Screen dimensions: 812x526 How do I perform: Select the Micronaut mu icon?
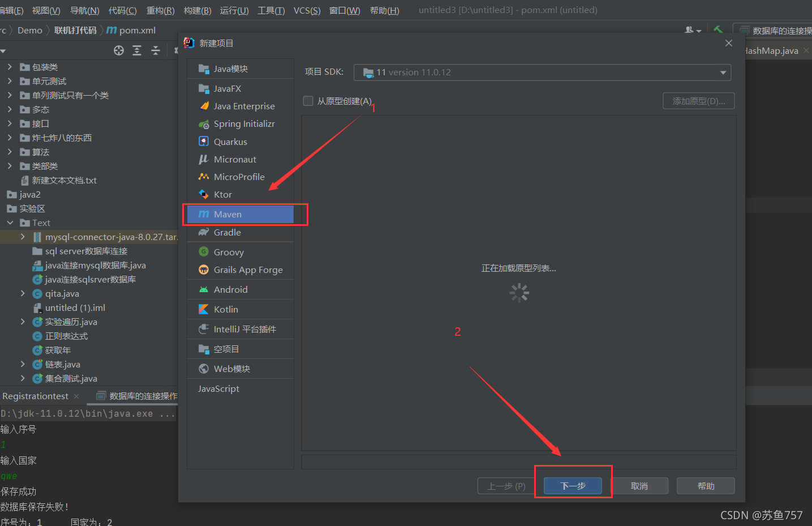tap(204, 159)
